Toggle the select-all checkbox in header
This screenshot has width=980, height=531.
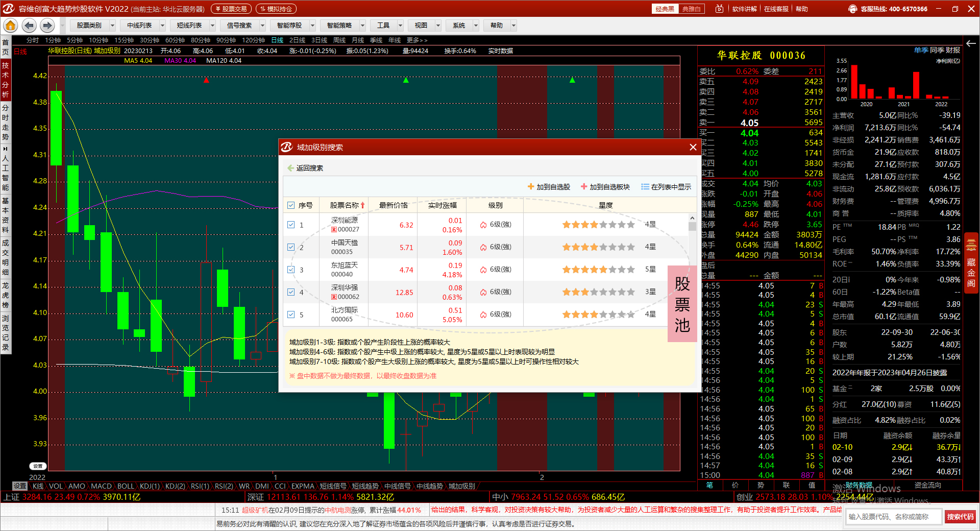tap(291, 205)
